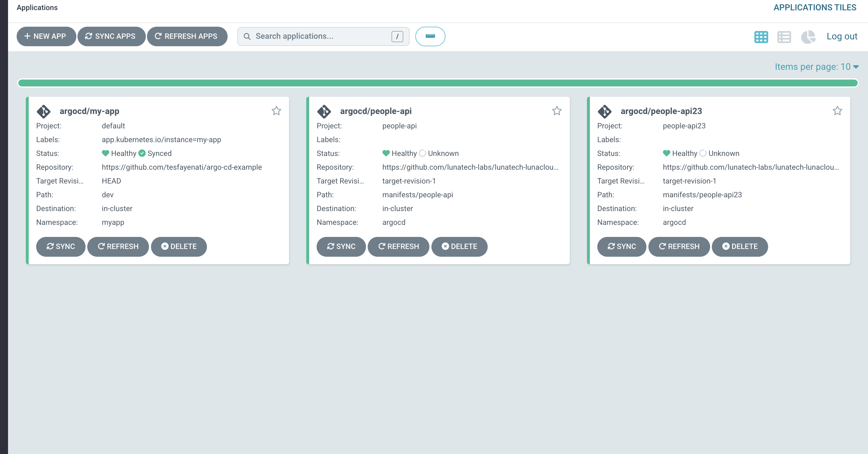Sync the argocd/people-api23 application
Screen dimensions: 868x454
pos(622,247)
